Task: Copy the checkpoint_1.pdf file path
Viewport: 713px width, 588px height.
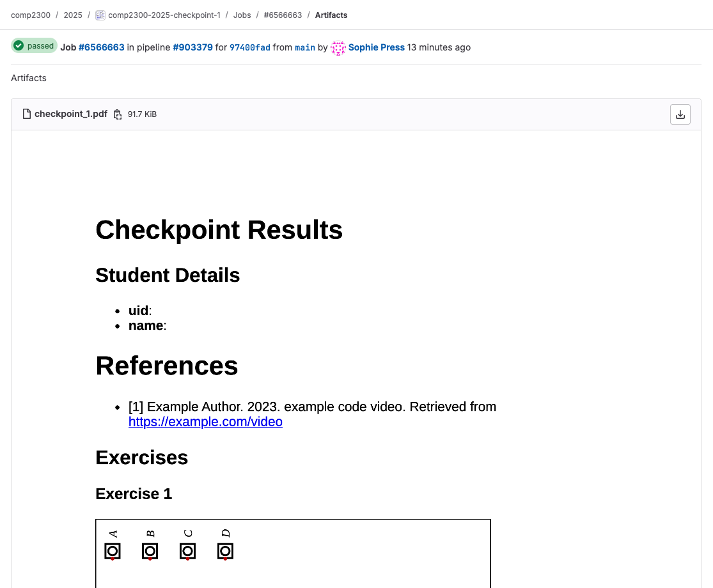Action: point(118,114)
